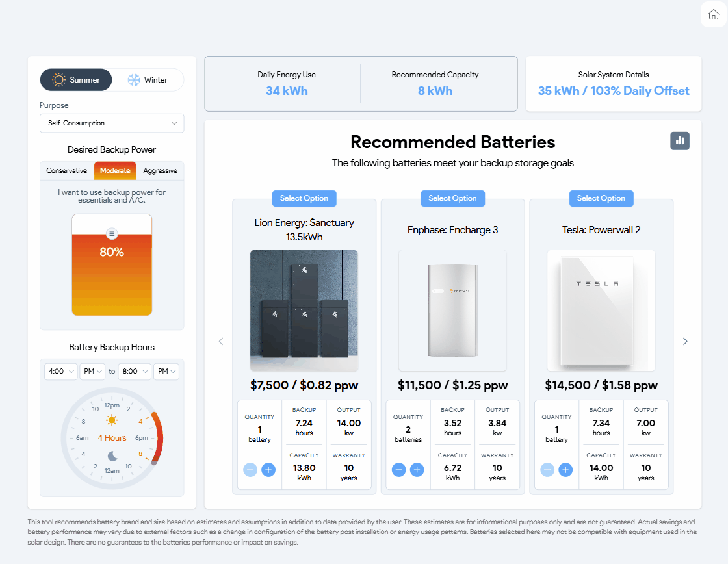Click the sun icon on Summer toggle
728x564 pixels.
point(59,79)
